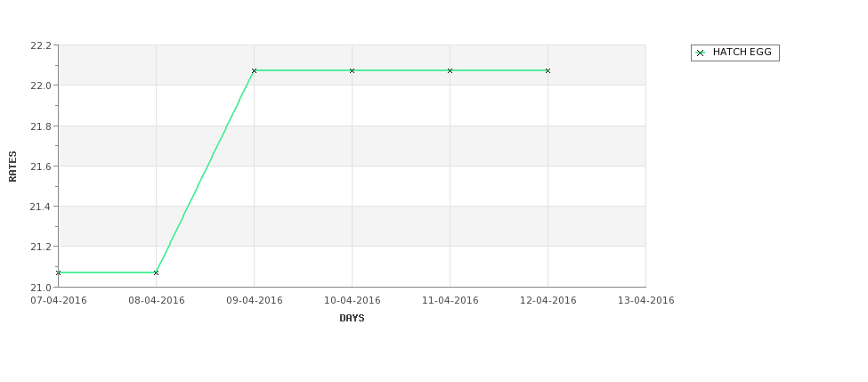Click the data point marker for 11-04-2016
Image resolution: width=868 pixels, height=382 pixels.
(x=450, y=70)
